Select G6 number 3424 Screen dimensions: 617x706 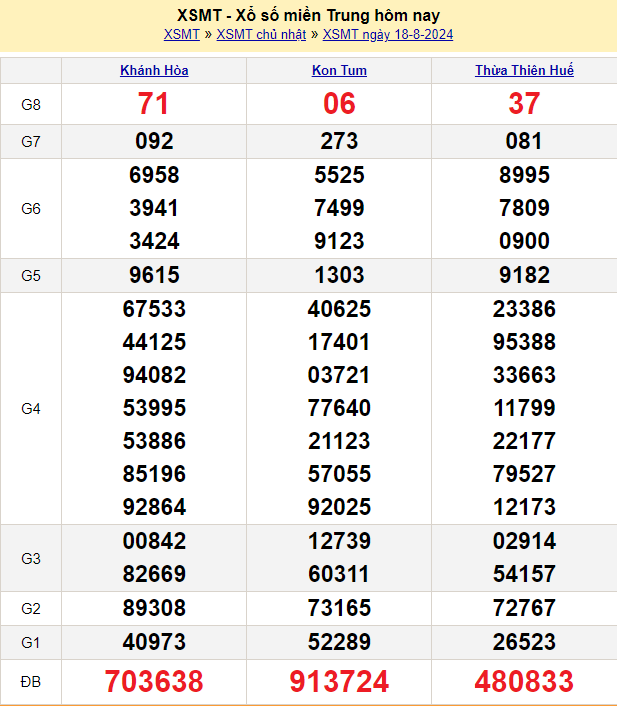154,241
